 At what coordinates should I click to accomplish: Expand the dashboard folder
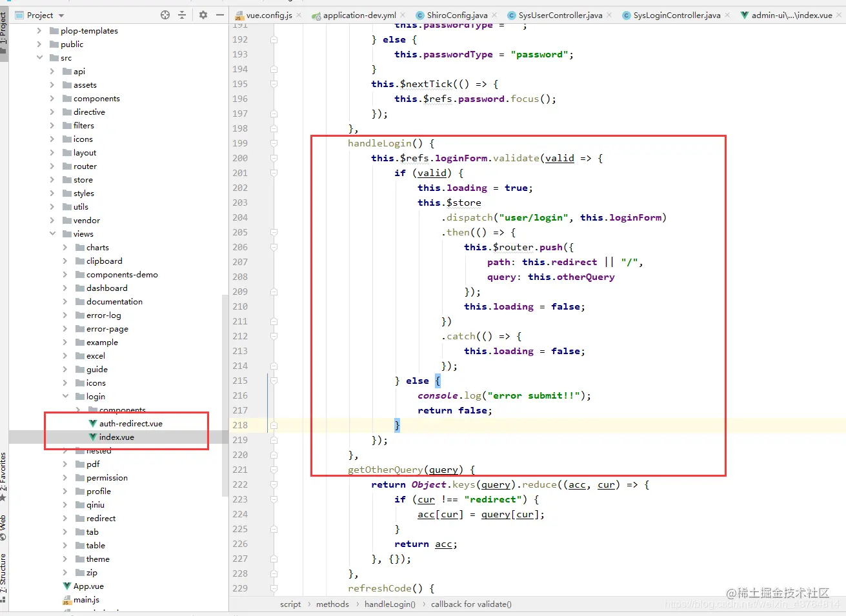click(65, 288)
